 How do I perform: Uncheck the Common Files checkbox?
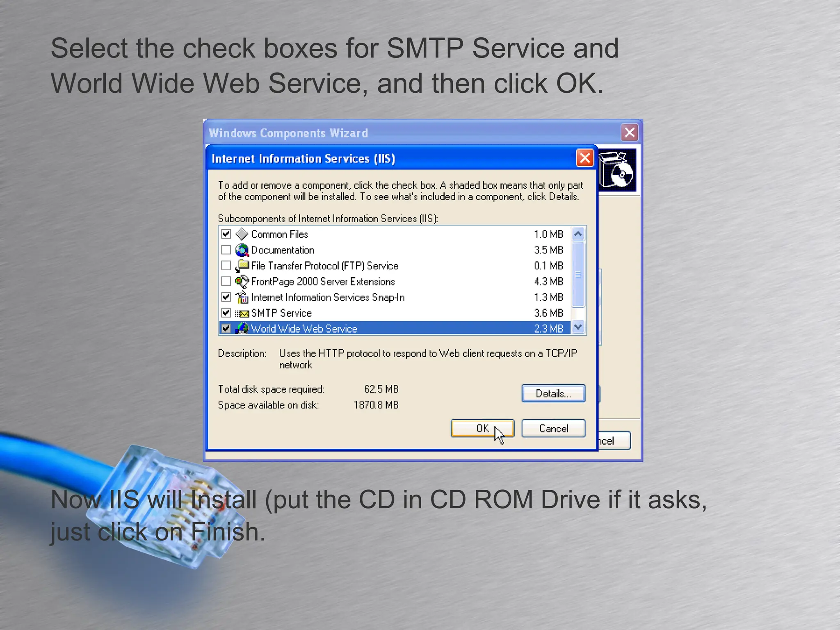point(226,234)
